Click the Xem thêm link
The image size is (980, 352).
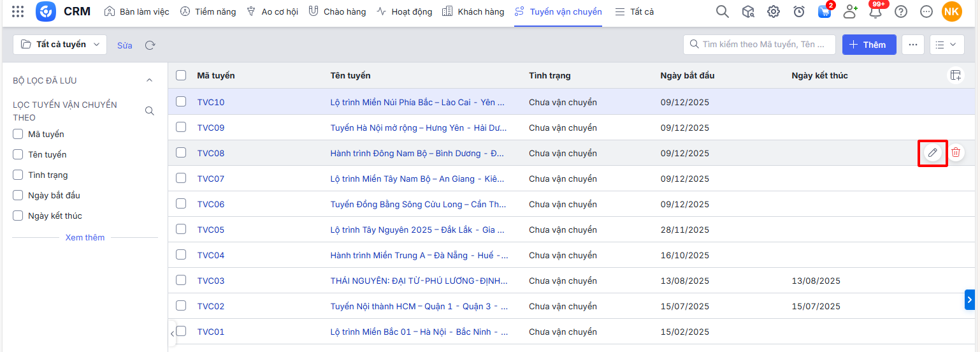(85, 237)
